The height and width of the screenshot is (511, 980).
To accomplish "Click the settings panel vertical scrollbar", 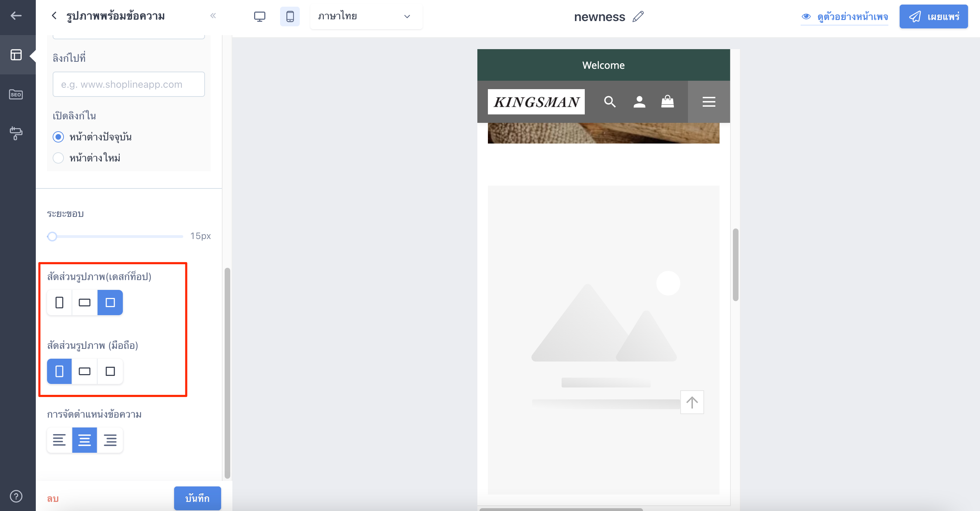I will click(227, 373).
